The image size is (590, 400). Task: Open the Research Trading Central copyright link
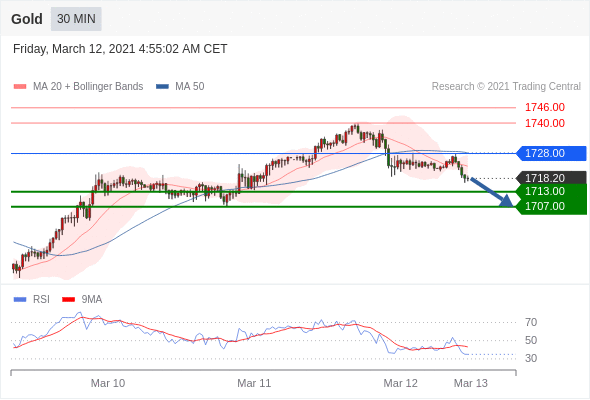pos(506,87)
